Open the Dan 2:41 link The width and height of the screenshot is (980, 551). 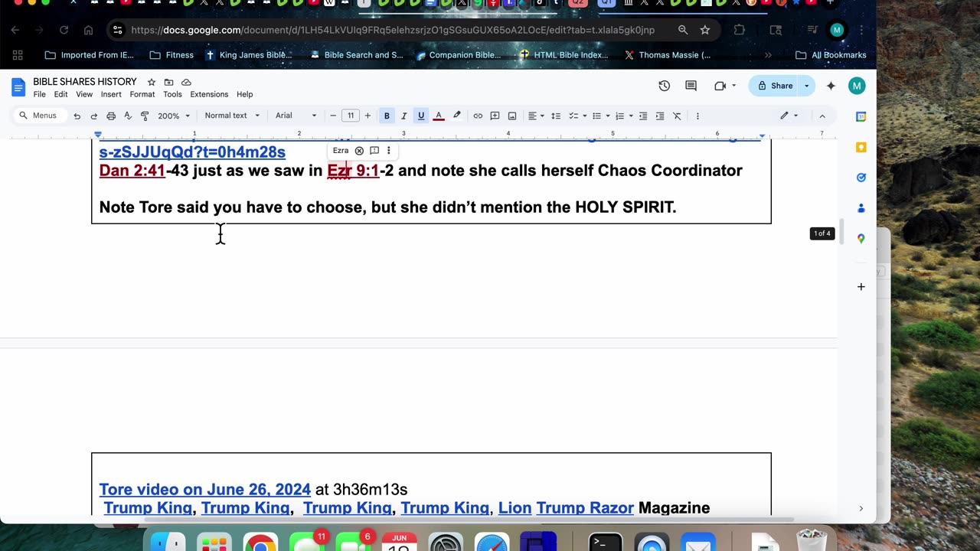(132, 170)
